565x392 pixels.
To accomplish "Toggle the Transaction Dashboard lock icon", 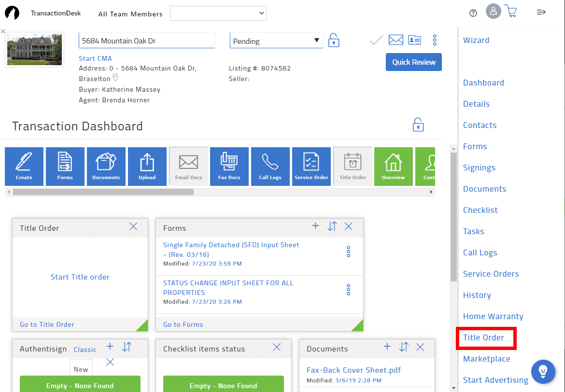I will point(418,125).
